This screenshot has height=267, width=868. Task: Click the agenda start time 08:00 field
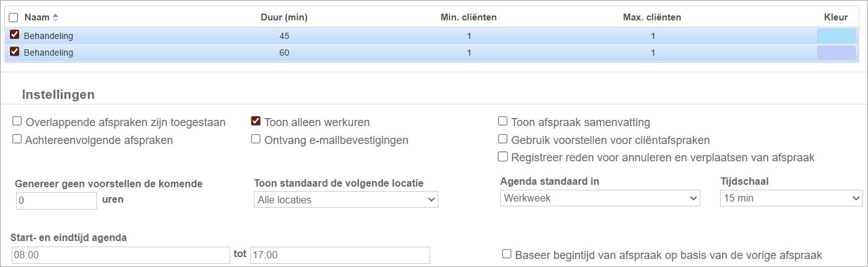click(120, 255)
